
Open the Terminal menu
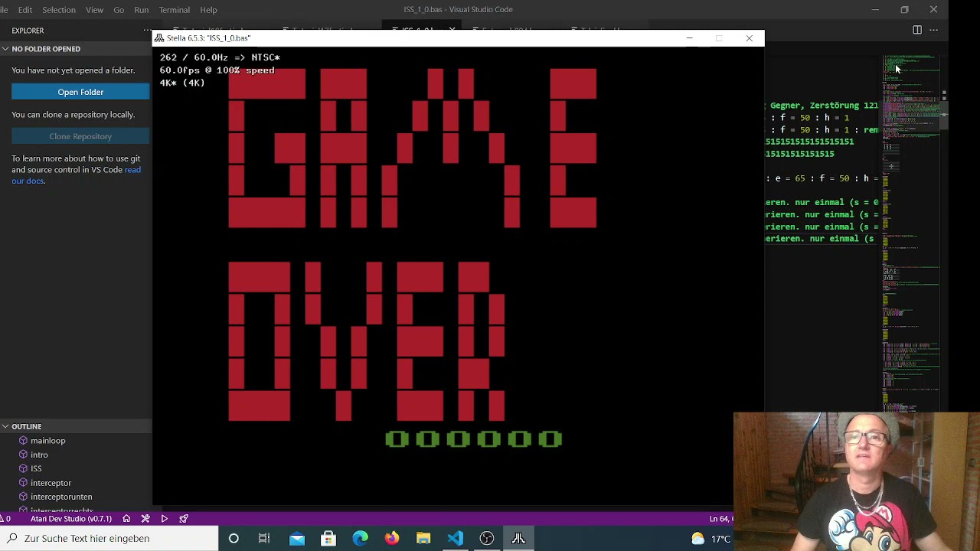tap(175, 10)
